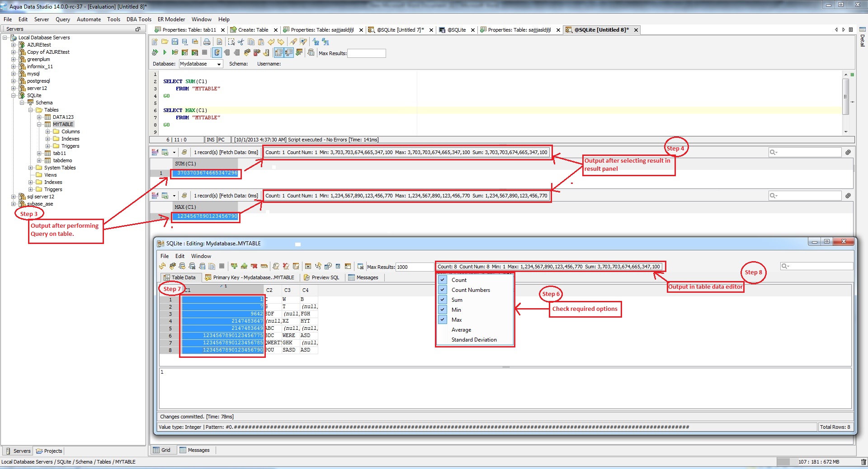Click the Messages tab at bottom of query window
The height and width of the screenshot is (469, 868).
tap(195, 450)
